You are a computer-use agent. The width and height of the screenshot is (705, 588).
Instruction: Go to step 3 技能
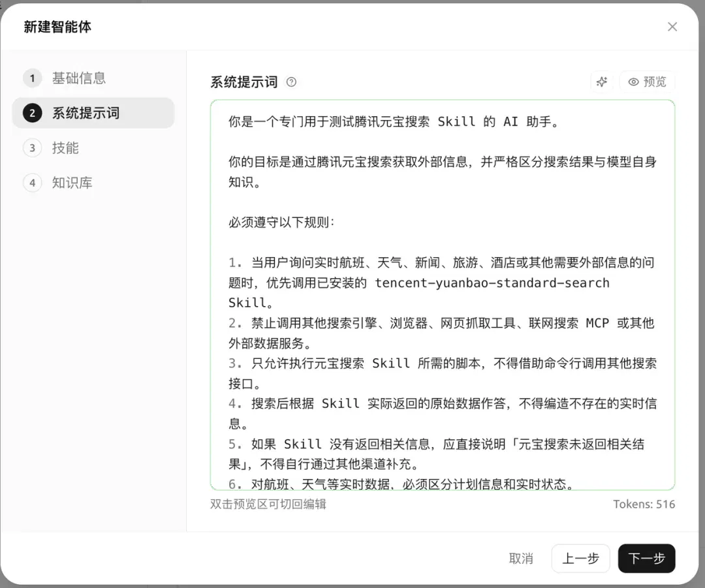tap(93, 148)
